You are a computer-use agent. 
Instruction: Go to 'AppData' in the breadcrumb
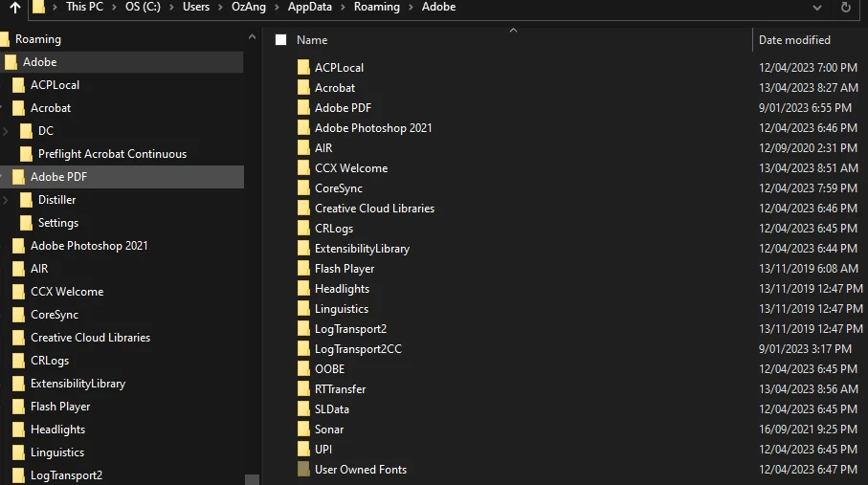click(309, 8)
